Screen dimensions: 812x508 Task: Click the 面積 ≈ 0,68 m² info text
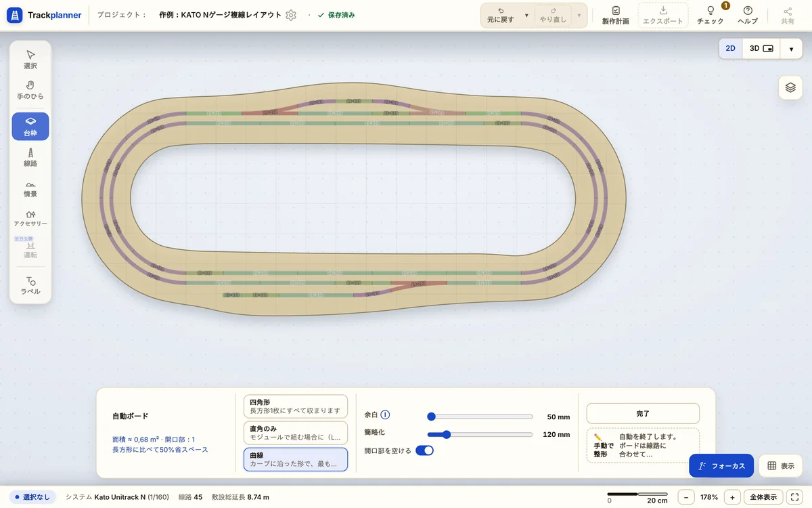point(154,440)
